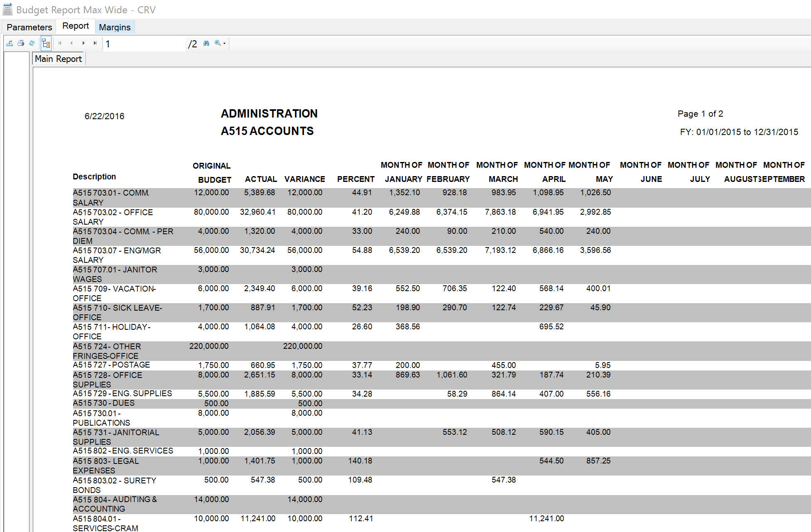Click A515 730 DUES description
The width and height of the screenshot is (811, 532).
[x=104, y=403]
